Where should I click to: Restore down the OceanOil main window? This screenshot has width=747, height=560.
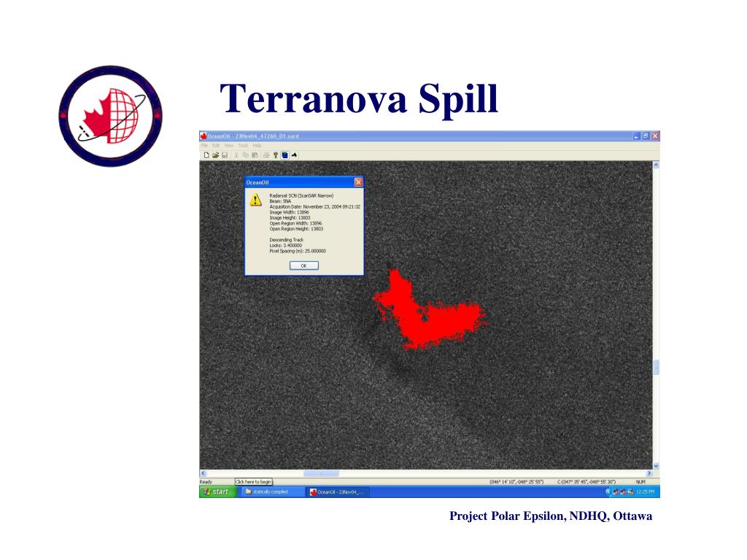(x=646, y=136)
